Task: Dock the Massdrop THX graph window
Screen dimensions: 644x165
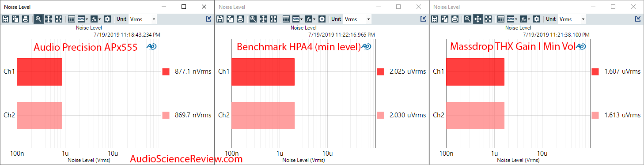Action: (638, 19)
